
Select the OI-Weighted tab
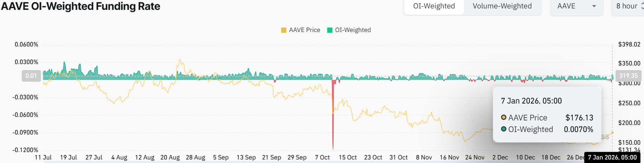pyautogui.click(x=434, y=6)
